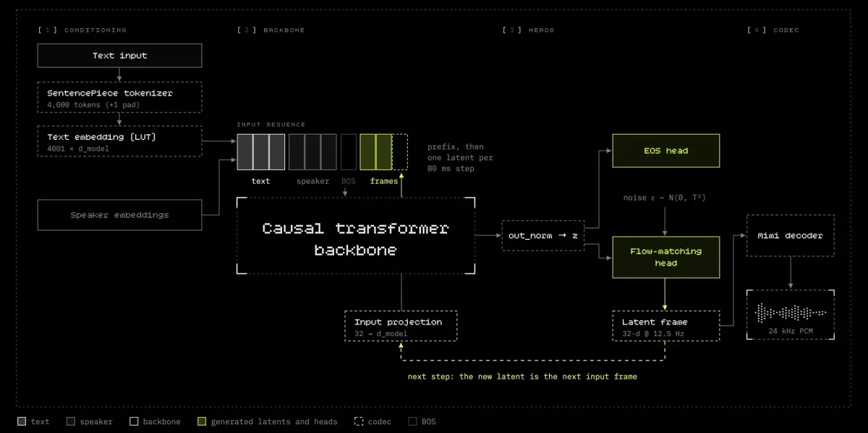The height and width of the screenshot is (433, 868).
Task: Click the Latent frame box
Action: pos(666,326)
